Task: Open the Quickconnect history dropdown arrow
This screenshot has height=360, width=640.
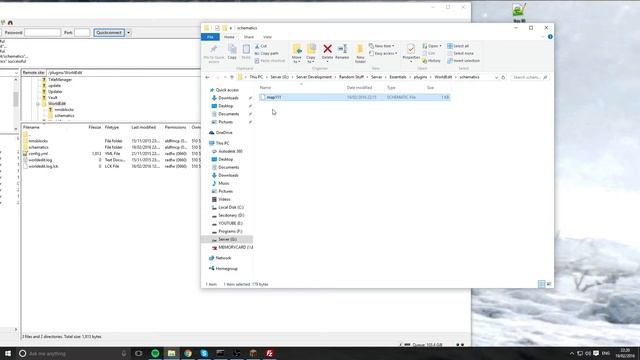Action: click(x=129, y=33)
